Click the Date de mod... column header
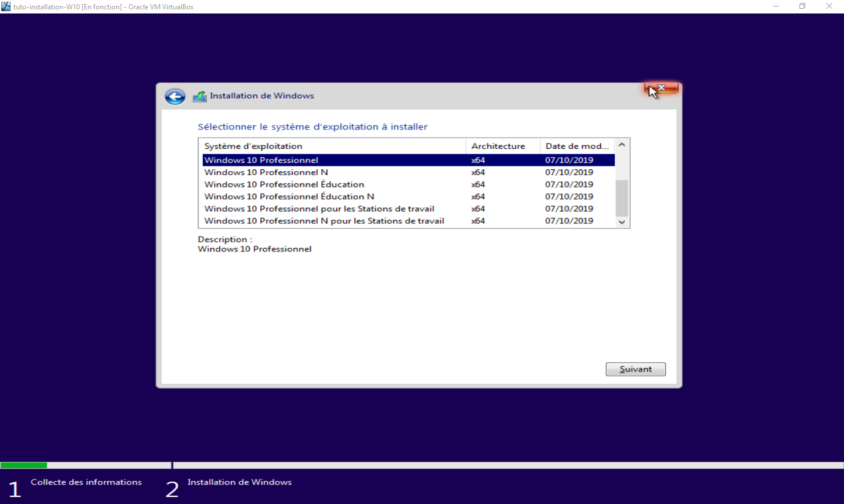The image size is (844, 504). pos(577,145)
